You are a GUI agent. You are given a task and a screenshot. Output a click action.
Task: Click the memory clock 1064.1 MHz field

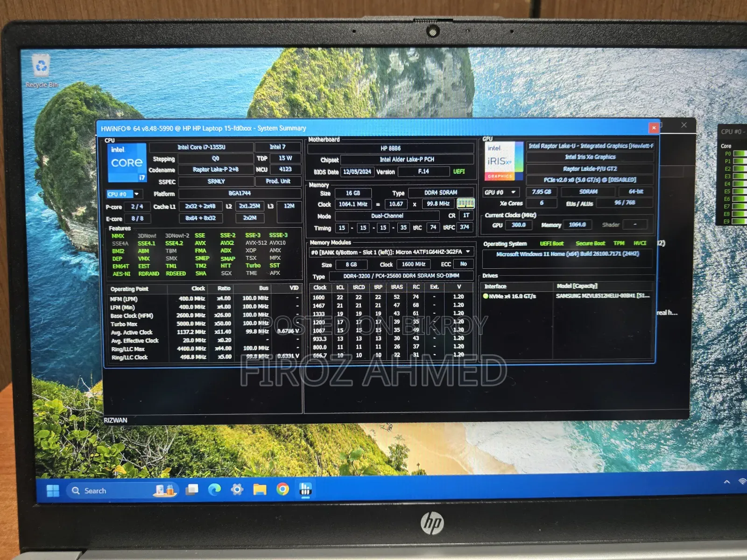pos(353,204)
